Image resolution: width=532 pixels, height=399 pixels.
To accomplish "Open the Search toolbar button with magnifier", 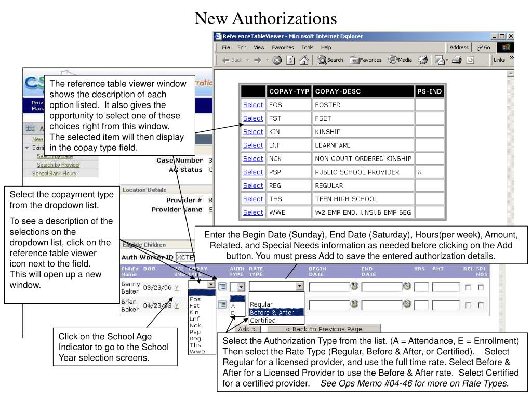I will (330, 60).
